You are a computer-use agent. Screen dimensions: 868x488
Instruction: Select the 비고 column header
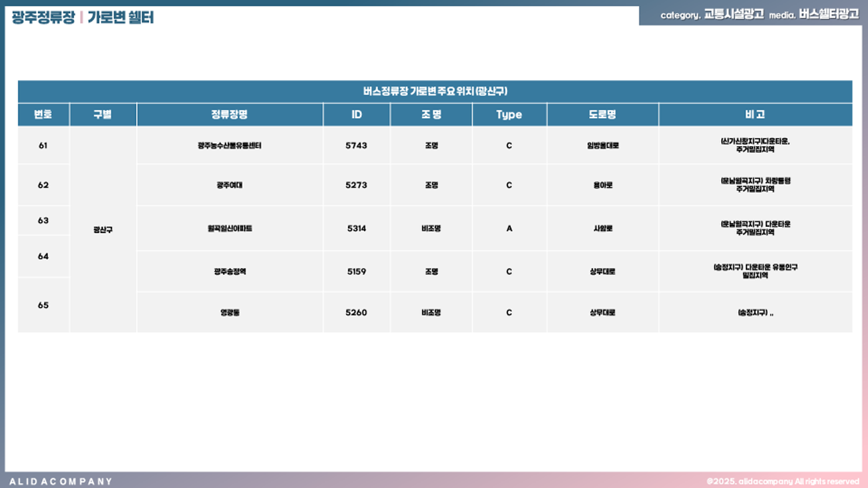tap(754, 115)
